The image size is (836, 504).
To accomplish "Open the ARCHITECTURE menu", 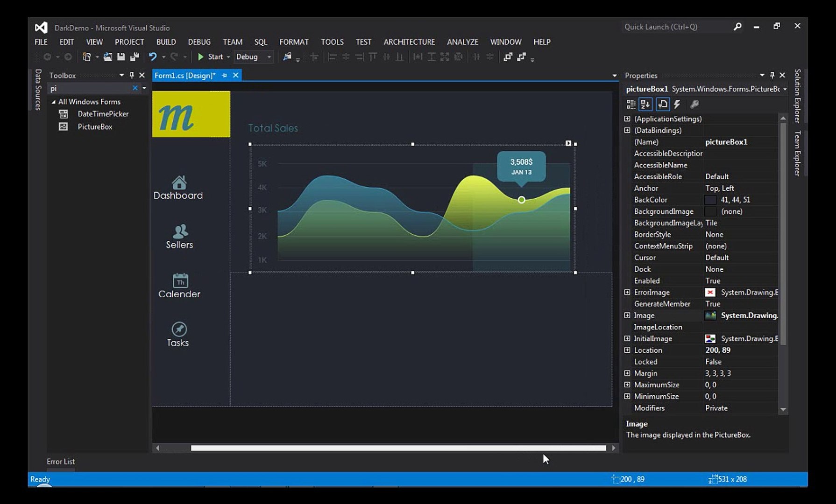I will 408,42.
